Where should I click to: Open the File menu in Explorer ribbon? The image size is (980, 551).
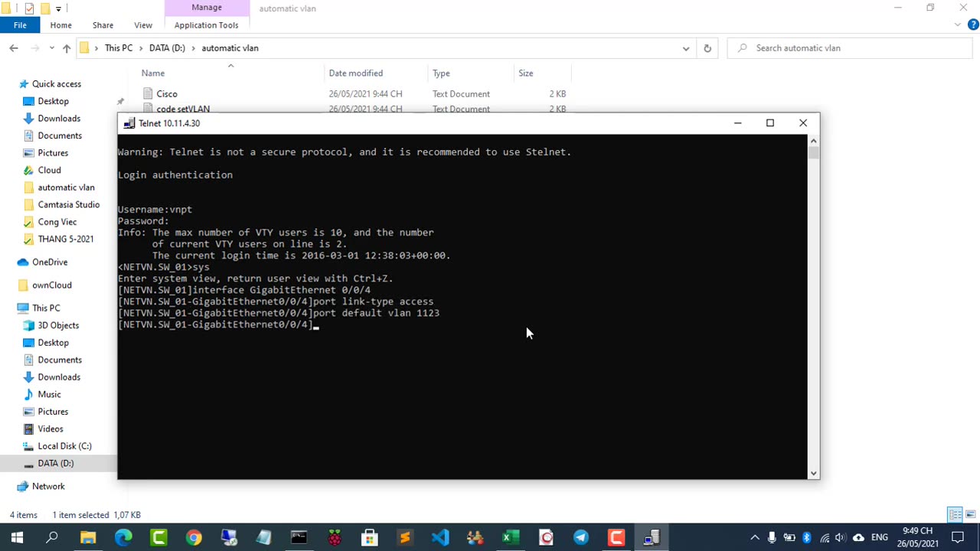(x=20, y=25)
